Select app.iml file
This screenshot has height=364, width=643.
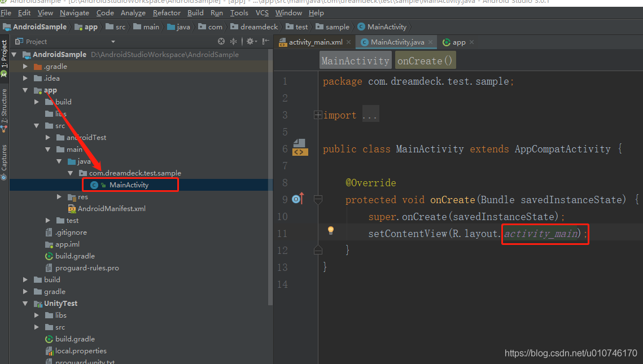[x=67, y=244]
